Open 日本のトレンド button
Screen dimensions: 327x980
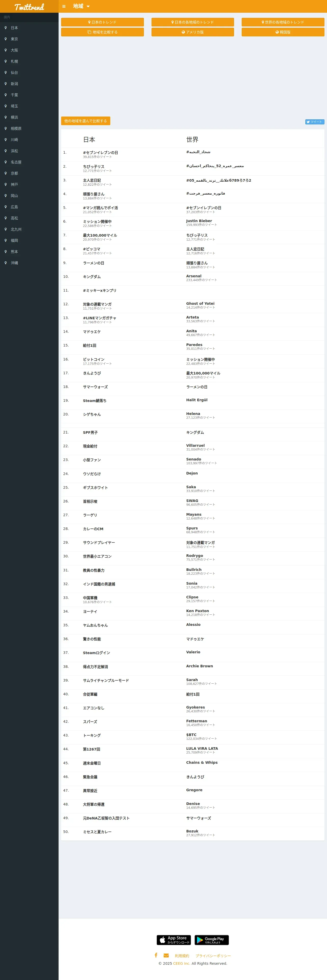click(102, 22)
